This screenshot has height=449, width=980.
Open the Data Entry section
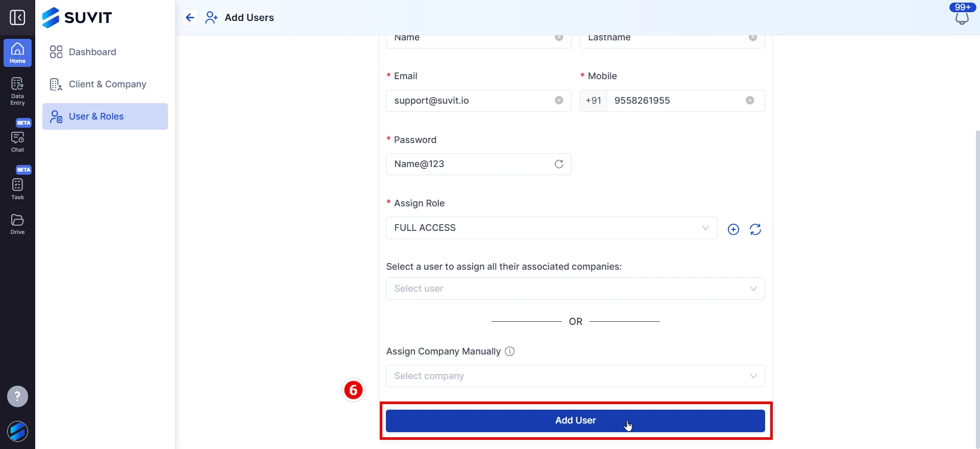tap(17, 91)
